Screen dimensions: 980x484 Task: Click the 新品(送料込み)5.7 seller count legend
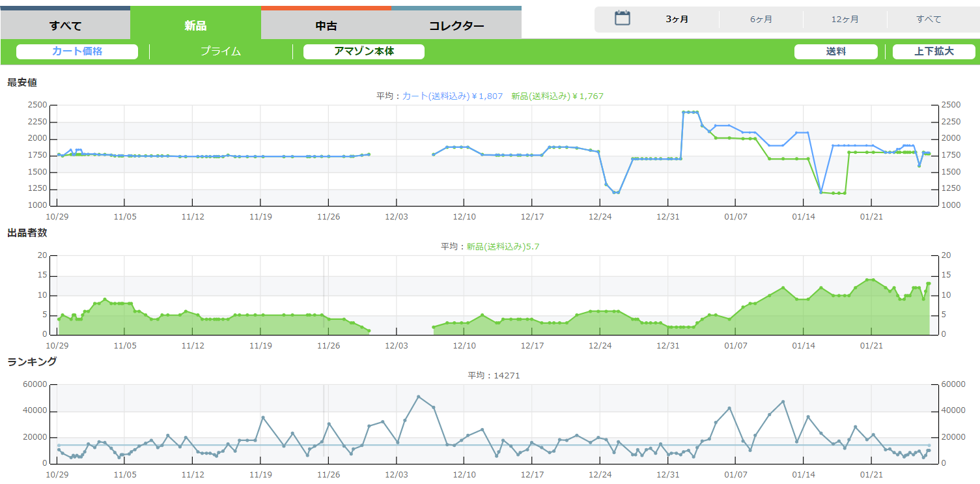pyautogui.click(x=503, y=246)
